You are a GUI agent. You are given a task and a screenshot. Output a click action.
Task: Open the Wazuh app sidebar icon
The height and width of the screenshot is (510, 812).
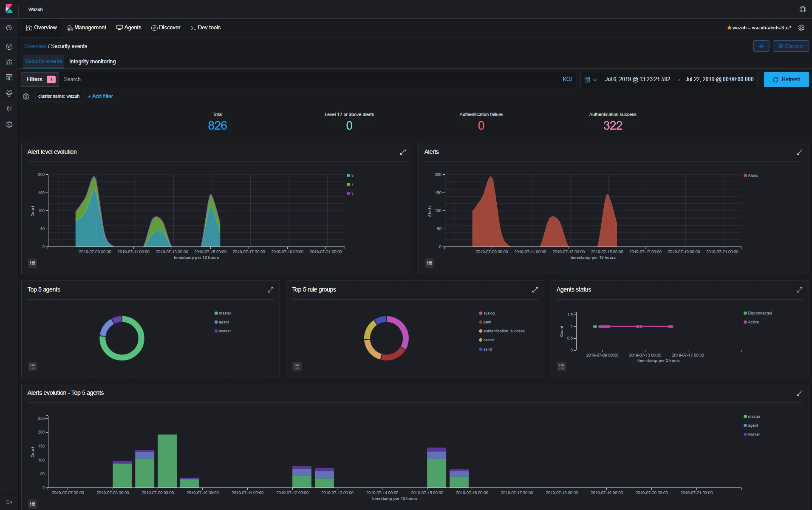point(9,93)
